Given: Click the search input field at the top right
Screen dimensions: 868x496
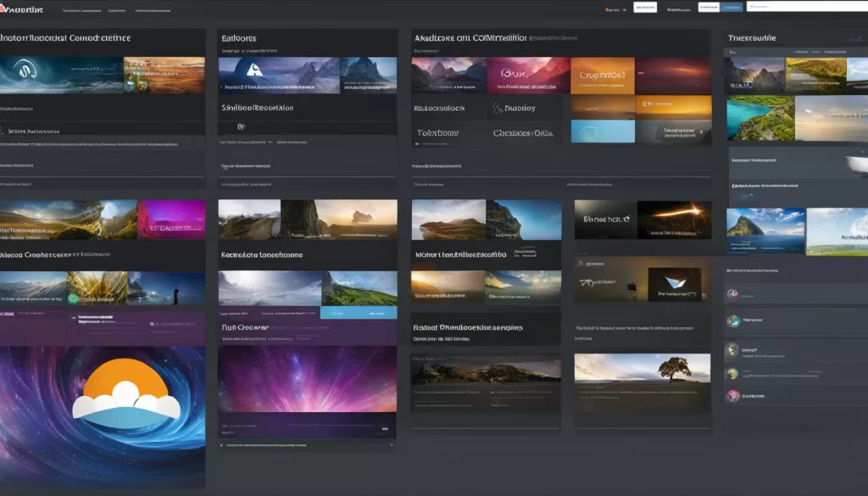Looking at the screenshot, I should [x=805, y=7].
